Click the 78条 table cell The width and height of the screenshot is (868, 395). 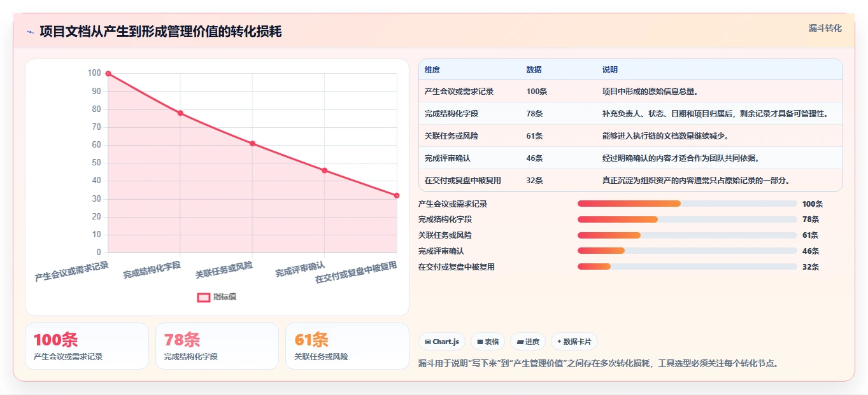click(534, 114)
